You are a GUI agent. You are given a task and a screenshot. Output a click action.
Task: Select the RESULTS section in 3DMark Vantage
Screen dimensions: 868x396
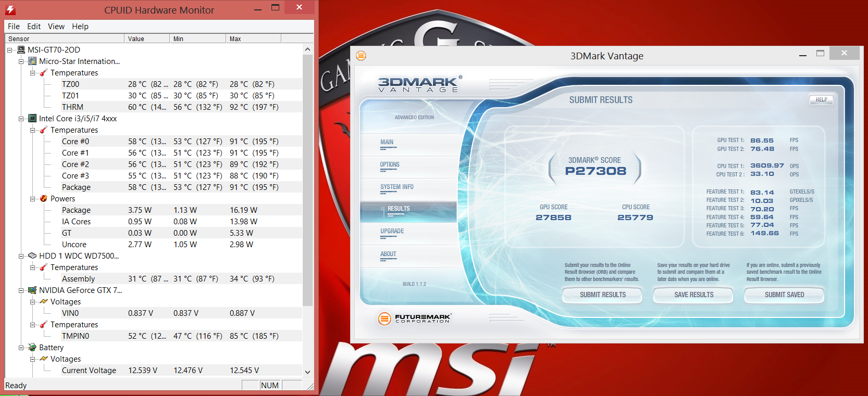(x=408, y=212)
